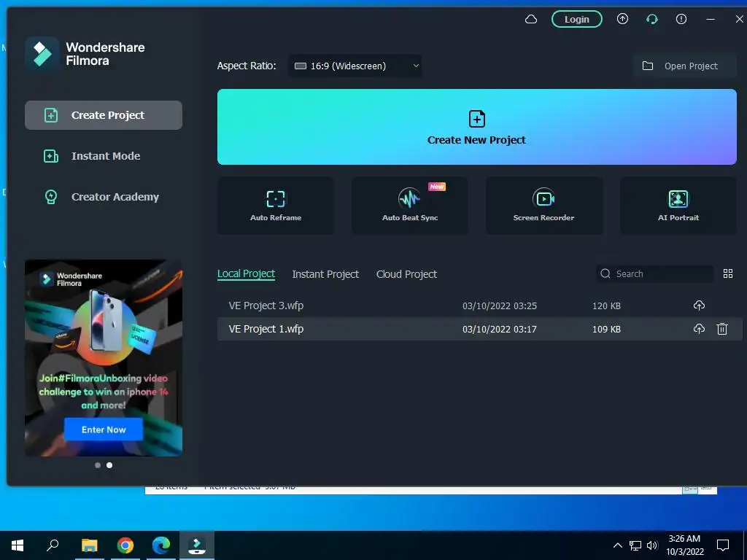
Task: Toggle grid view for project list
Action: click(x=727, y=273)
